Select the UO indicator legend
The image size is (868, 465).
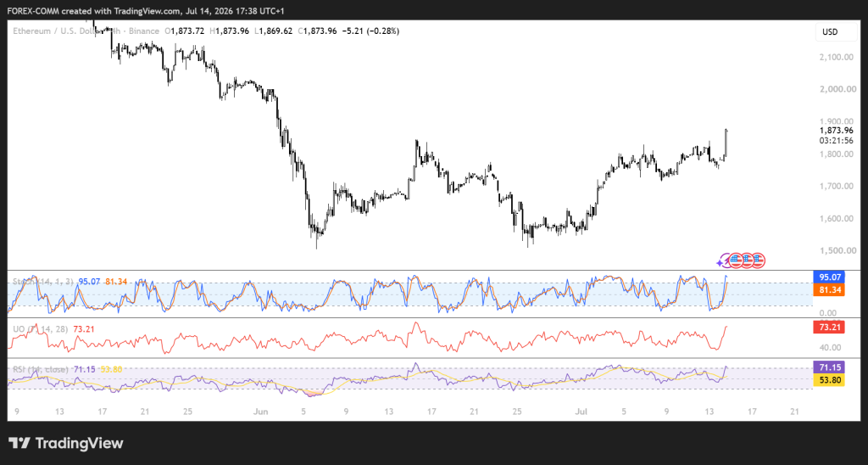click(40, 329)
